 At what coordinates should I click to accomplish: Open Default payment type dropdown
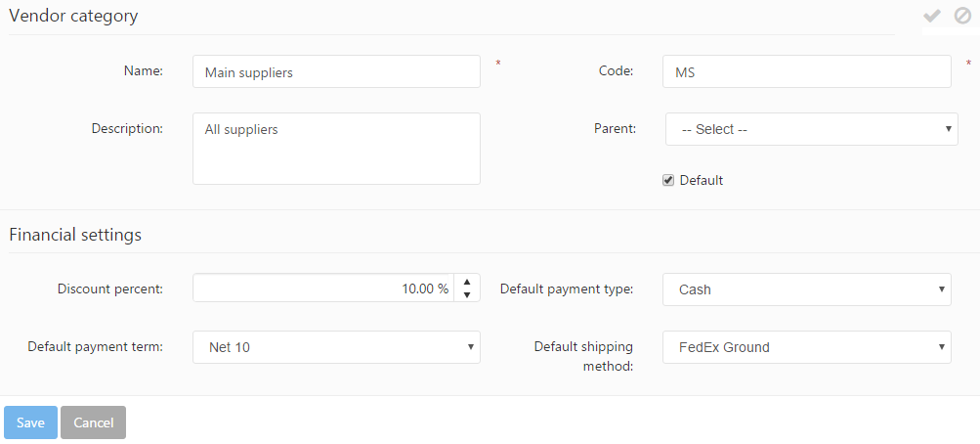(806, 289)
